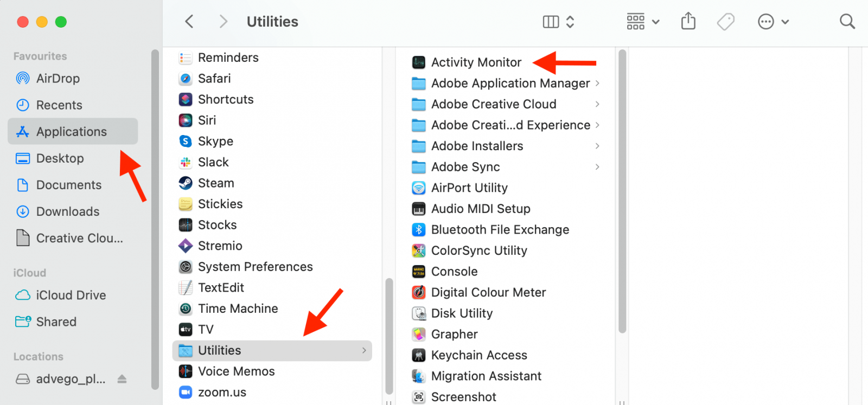Screen dimensions: 868x405
Task: Eject the advego_pl... volume
Action: click(x=122, y=379)
